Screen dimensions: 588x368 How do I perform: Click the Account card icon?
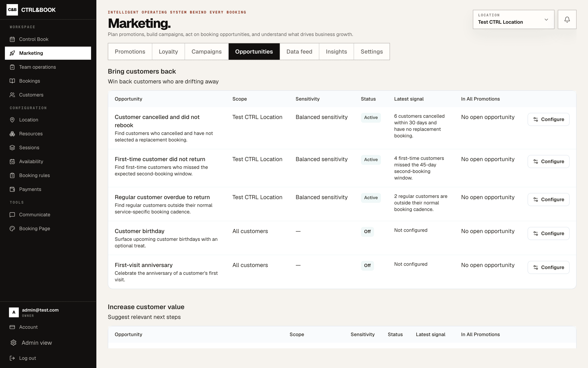[12, 327]
